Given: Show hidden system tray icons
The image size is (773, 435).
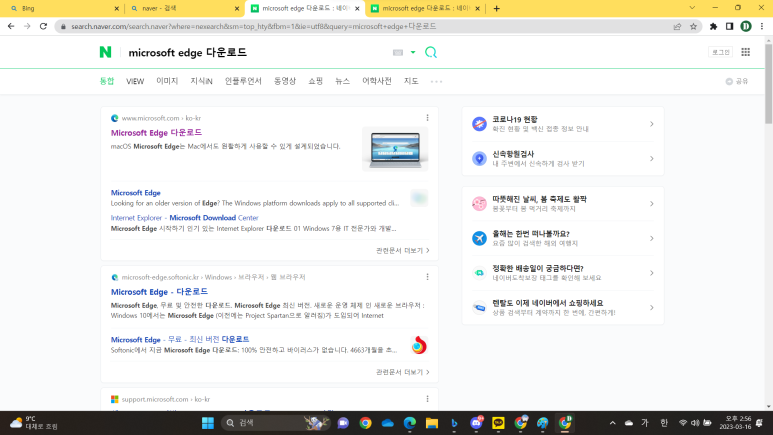Looking at the screenshot, I should [612, 423].
